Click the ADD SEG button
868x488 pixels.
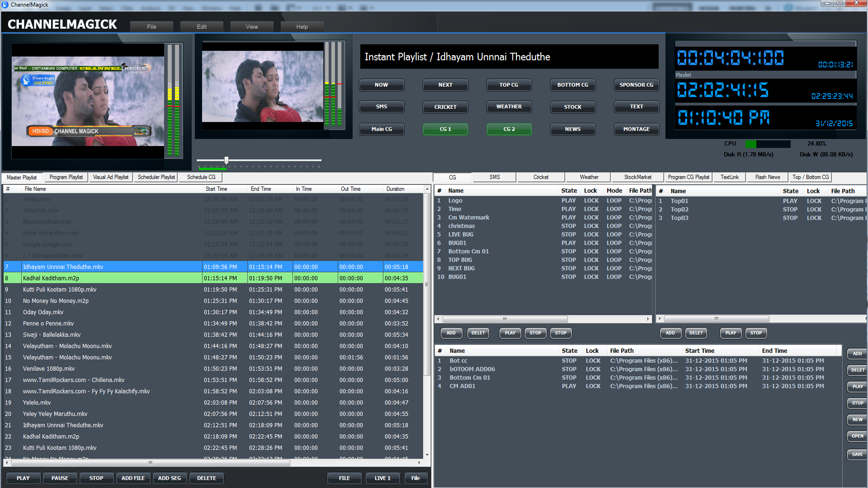pos(170,478)
